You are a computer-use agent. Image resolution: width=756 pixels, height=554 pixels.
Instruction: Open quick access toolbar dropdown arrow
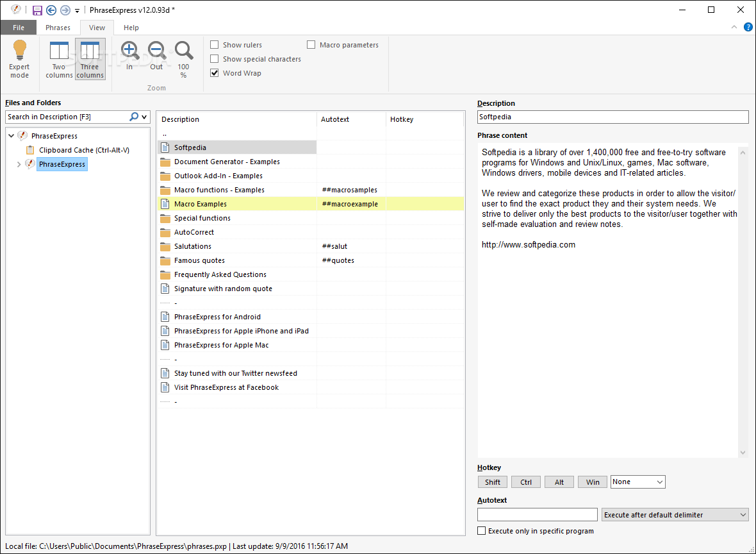(77, 11)
